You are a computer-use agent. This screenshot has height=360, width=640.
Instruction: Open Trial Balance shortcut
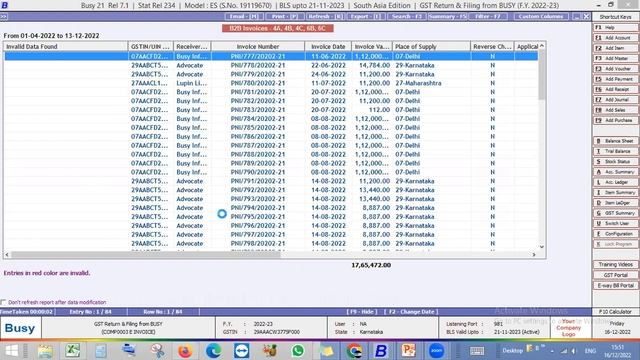616,151
